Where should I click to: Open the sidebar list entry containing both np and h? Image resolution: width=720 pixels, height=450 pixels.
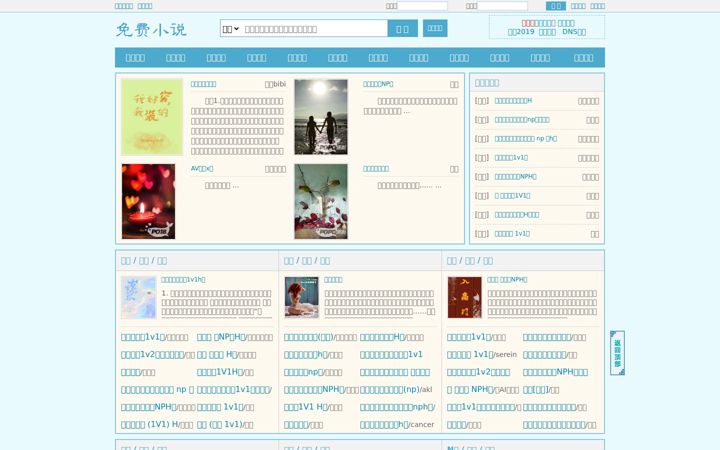pyautogui.click(x=526, y=139)
